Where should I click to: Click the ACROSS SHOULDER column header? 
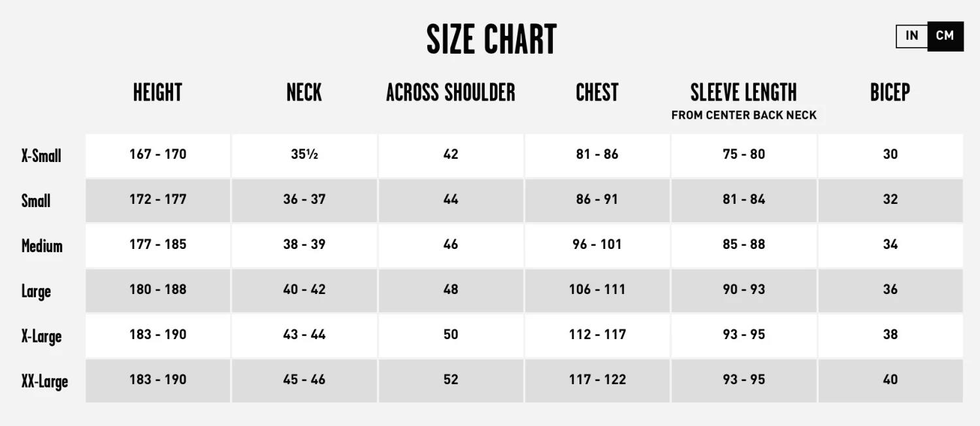pyautogui.click(x=451, y=92)
